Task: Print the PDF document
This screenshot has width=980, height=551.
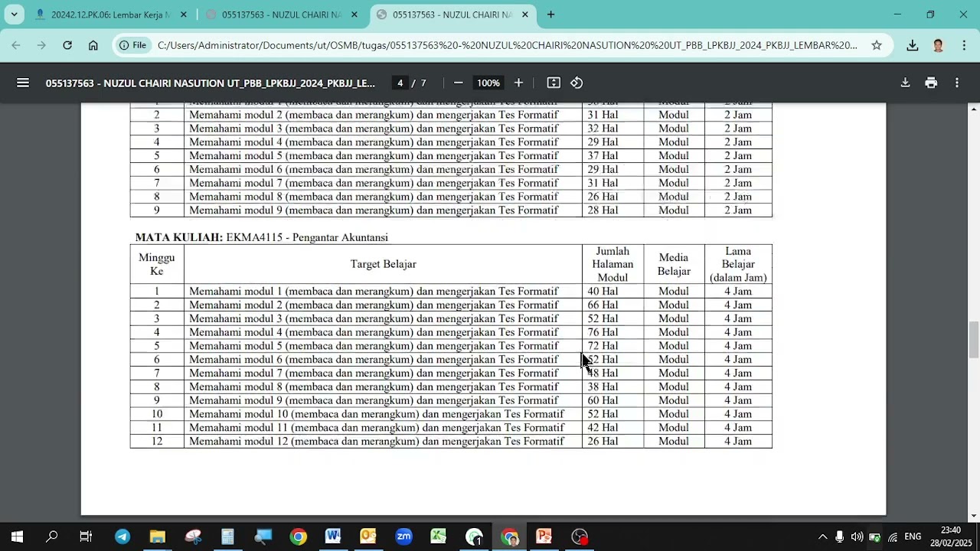Action: (x=931, y=83)
